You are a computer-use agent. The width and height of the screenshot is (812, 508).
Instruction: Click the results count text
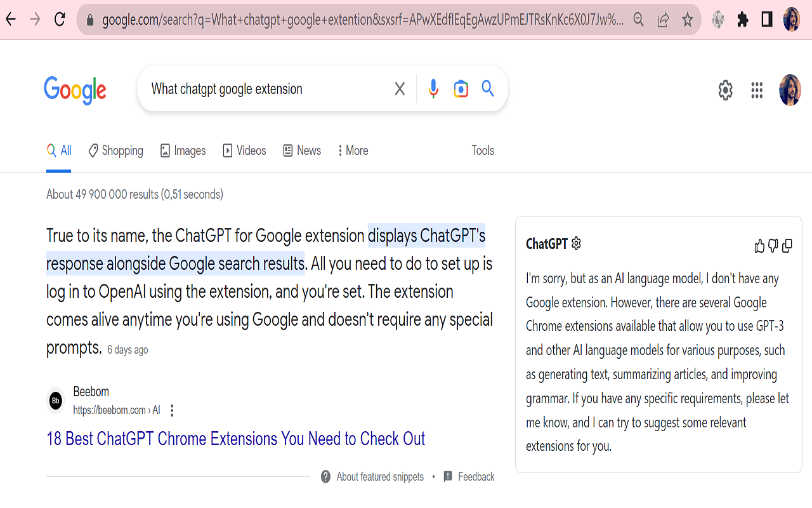click(x=134, y=194)
